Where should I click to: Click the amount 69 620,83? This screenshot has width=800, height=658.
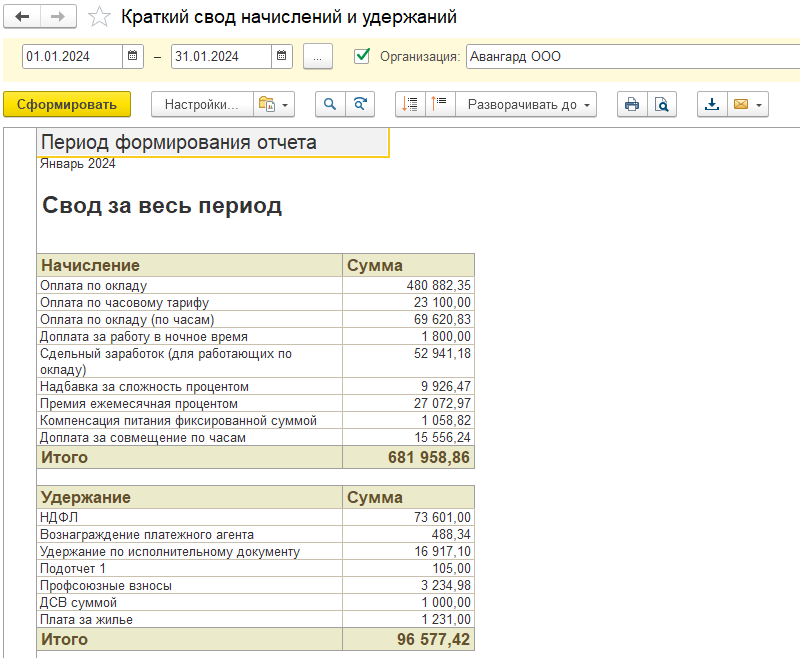442,319
